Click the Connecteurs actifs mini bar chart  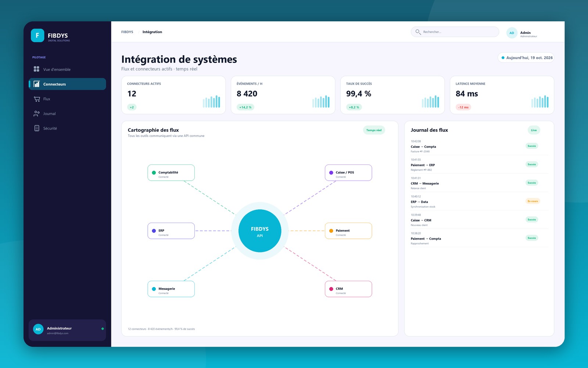click(211, 101)
